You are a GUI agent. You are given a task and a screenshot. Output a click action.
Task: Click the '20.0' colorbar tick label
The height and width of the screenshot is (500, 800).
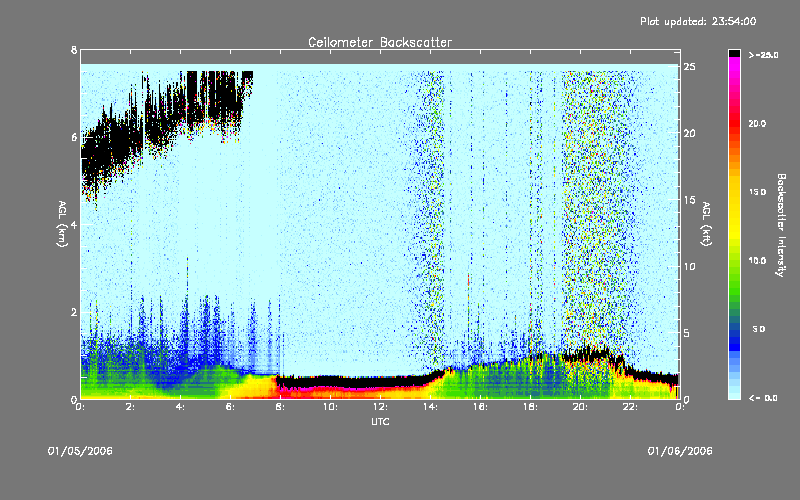757,123
